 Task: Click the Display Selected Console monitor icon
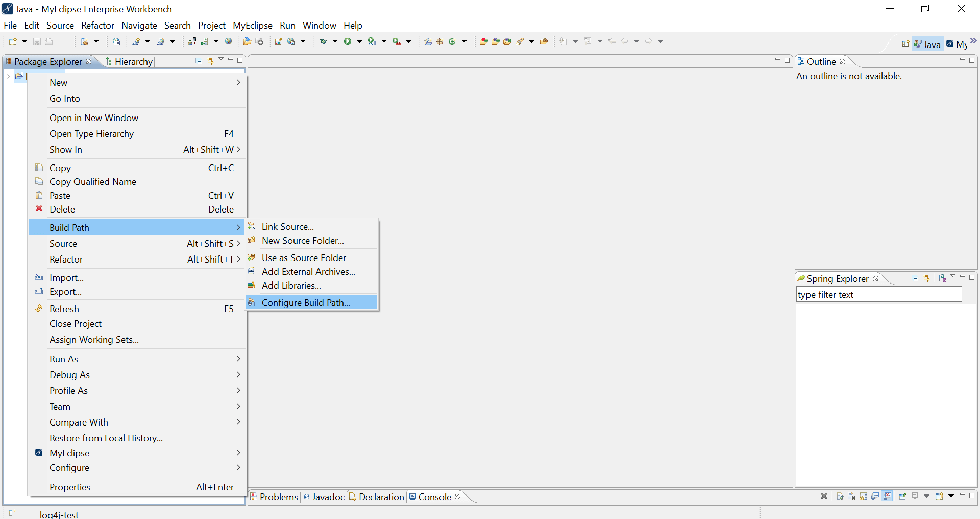coord(915,496)
